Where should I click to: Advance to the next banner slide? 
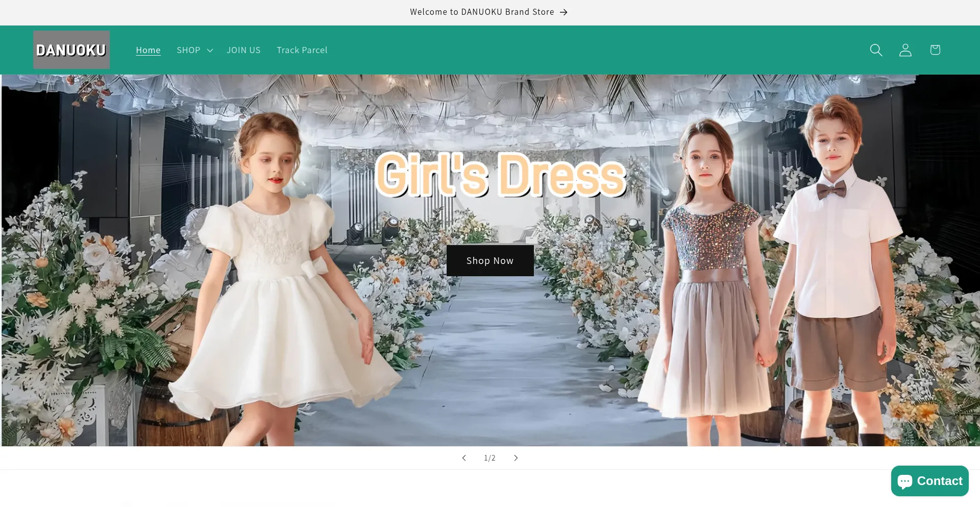(516, 458)
